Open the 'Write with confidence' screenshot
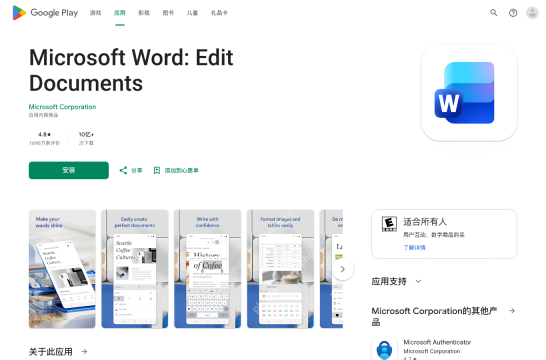The height and width of the screenshot is (360, 546). click(208, 269)
